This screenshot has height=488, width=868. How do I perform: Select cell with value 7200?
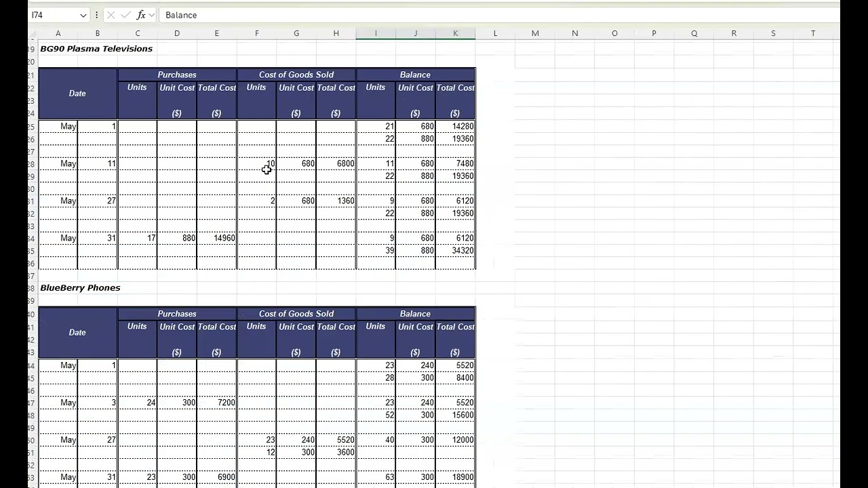click(217, 403)
